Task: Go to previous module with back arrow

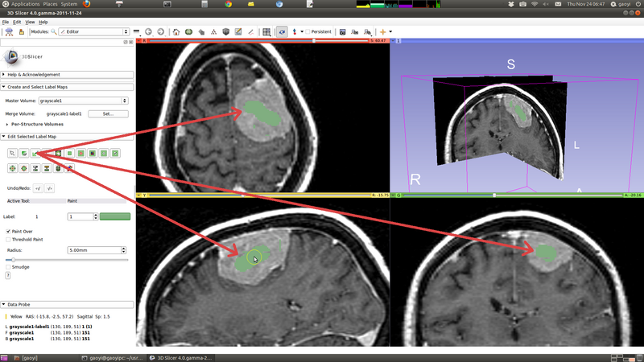Action: click(x=148, y=32)
